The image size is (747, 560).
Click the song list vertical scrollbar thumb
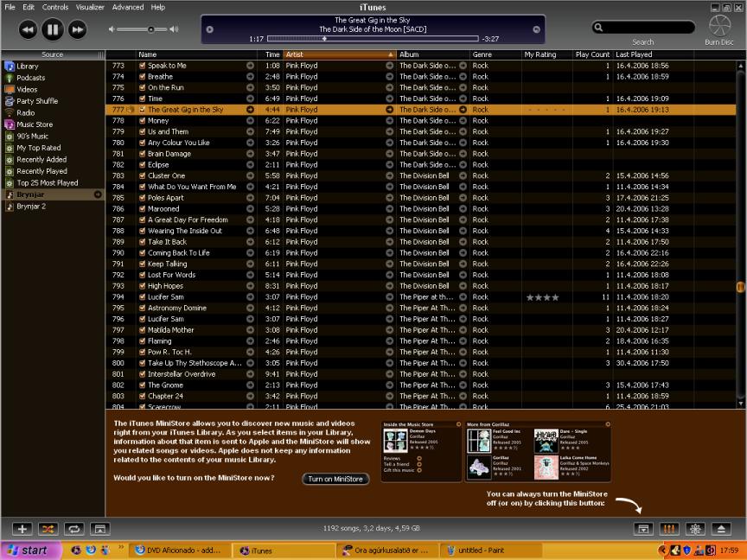click(x=740, y=287)
